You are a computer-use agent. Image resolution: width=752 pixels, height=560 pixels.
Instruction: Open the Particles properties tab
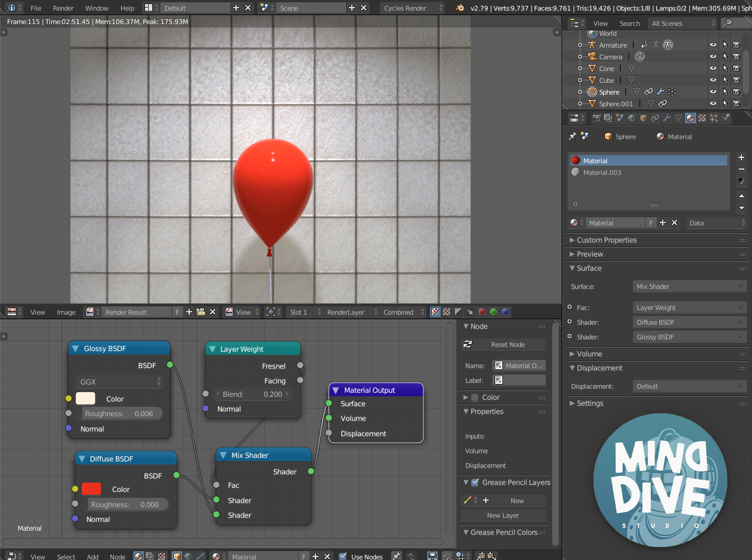(x=714, y=118)
